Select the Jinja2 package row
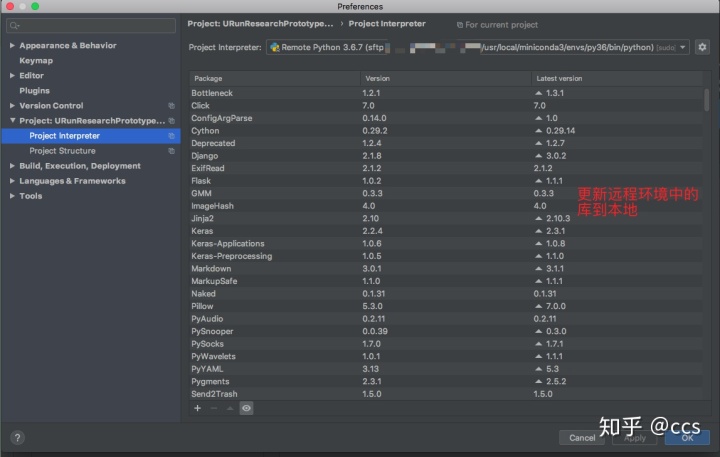The height and width of the screenshot is (457, 720). (446, 218)
